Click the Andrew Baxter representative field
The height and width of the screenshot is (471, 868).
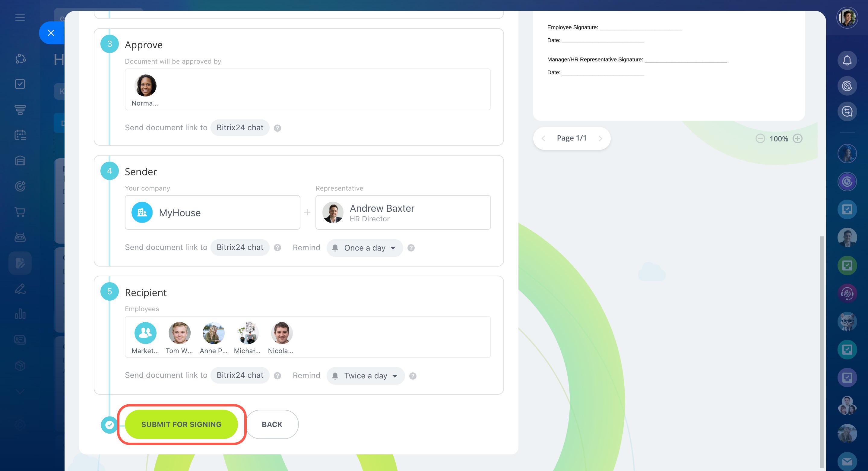click(403, 213)
